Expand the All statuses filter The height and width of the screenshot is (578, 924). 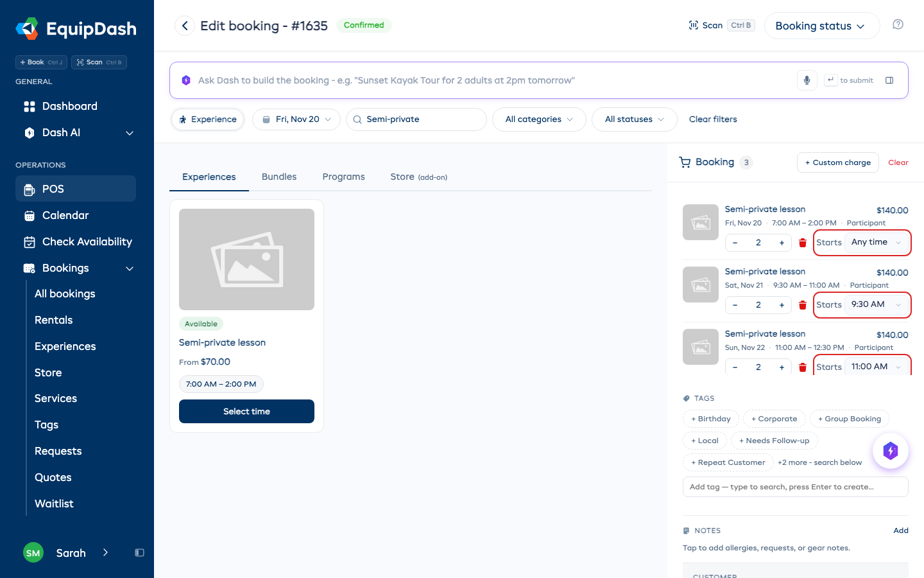tap(634, 119)
